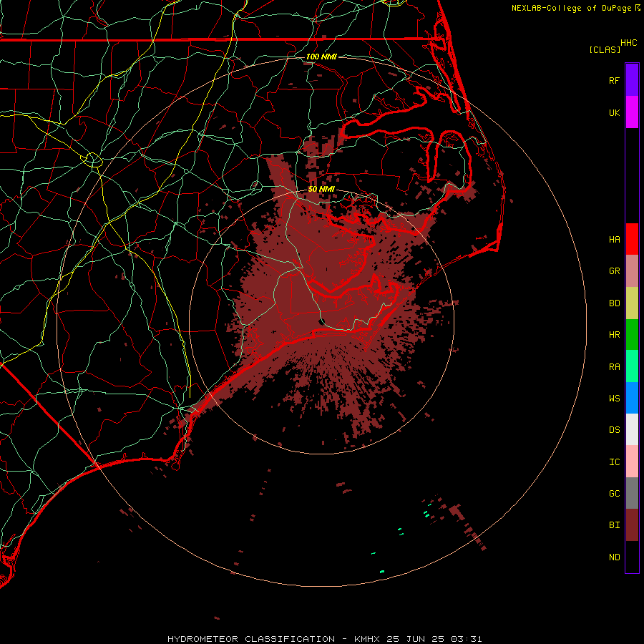Click the HA red legend swatch
Viewport: 644px width, 644px height.
pyautogui.click(x=632, y=239)
